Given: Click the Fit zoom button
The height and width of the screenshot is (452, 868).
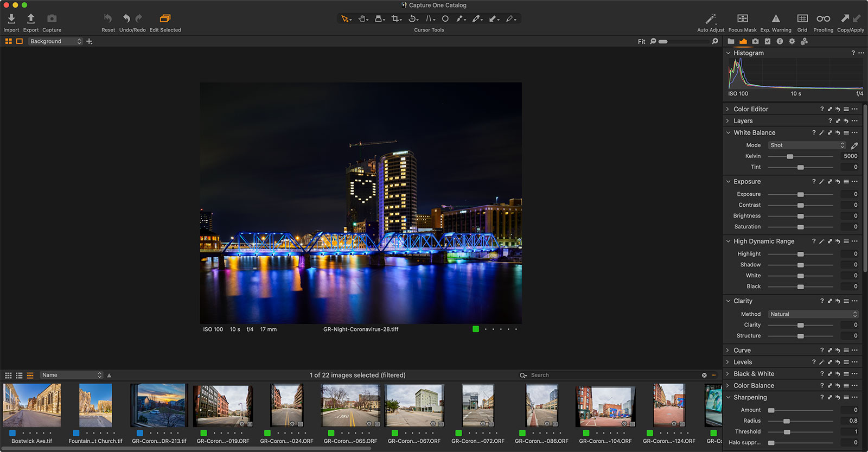Looking at the screenshot, I should pos(641,42).
